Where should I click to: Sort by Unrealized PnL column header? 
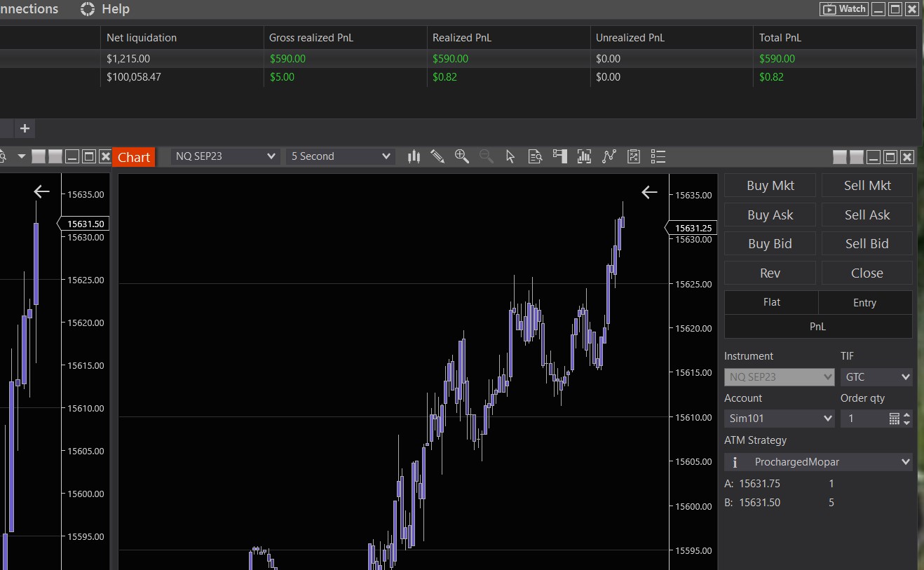[672, 38]
